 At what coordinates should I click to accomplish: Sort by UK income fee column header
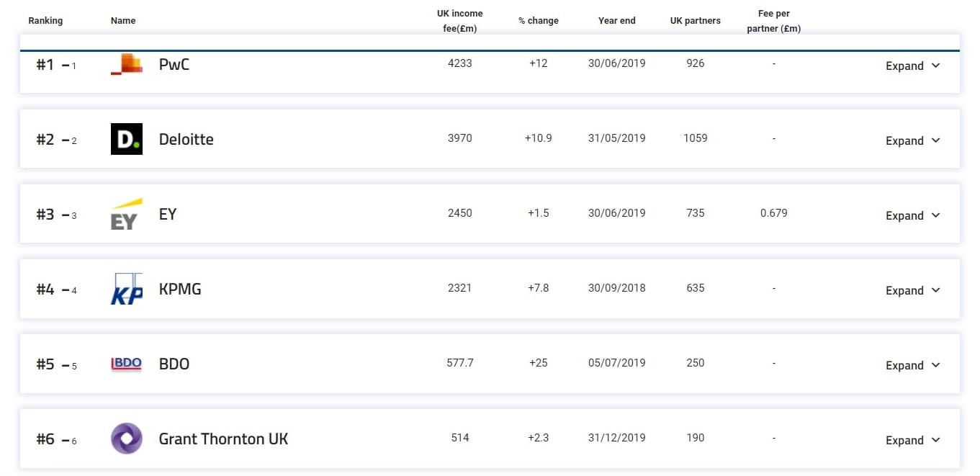coord(460,21)
